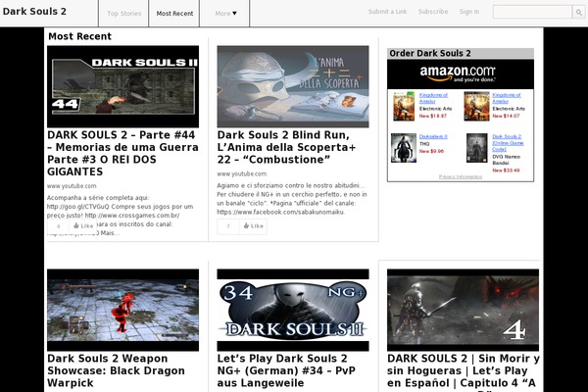588x392 pixels.
Task: Click www.youtube.com under Blind Run story
Action: [241, 174]
